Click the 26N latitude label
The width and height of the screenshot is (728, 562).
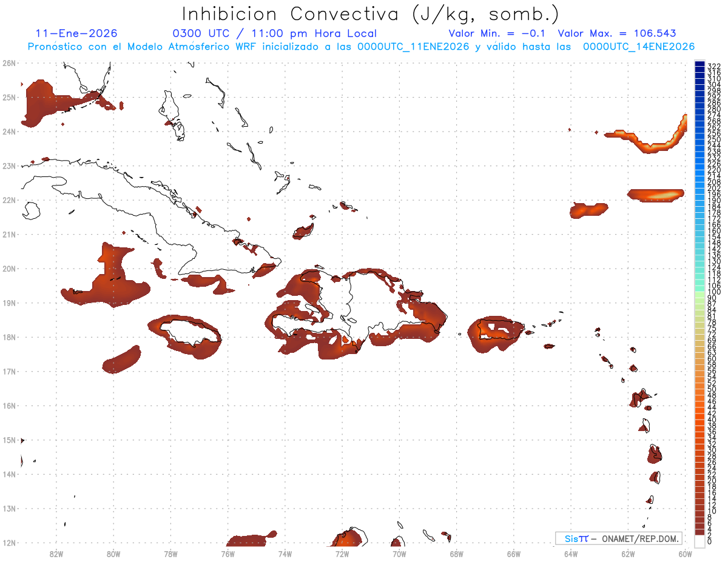(x=8, y=63)
